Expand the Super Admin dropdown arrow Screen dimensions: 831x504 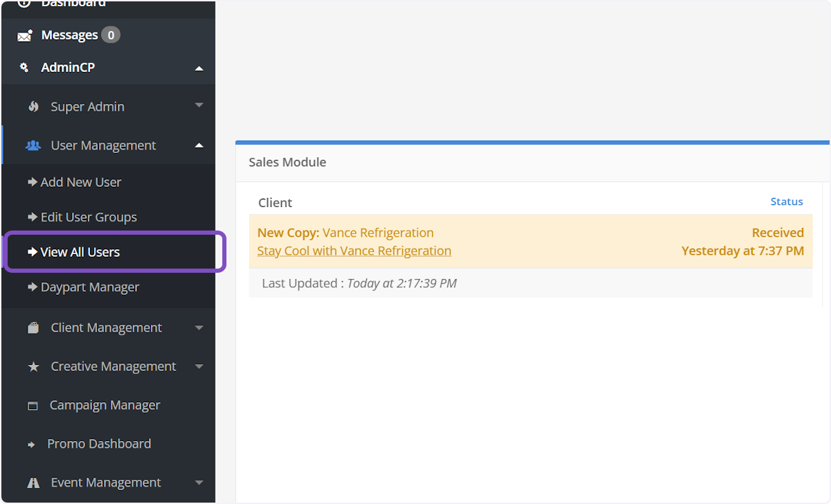pos(199,106)
